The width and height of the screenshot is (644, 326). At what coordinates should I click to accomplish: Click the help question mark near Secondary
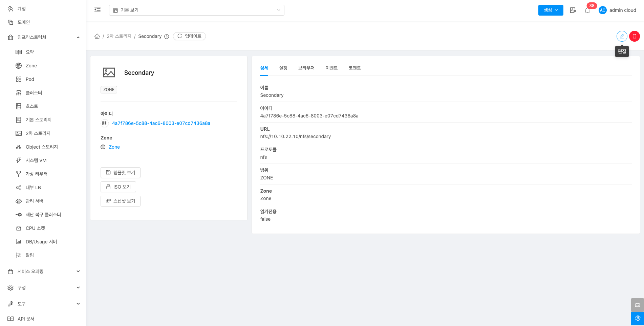[167, 37]
